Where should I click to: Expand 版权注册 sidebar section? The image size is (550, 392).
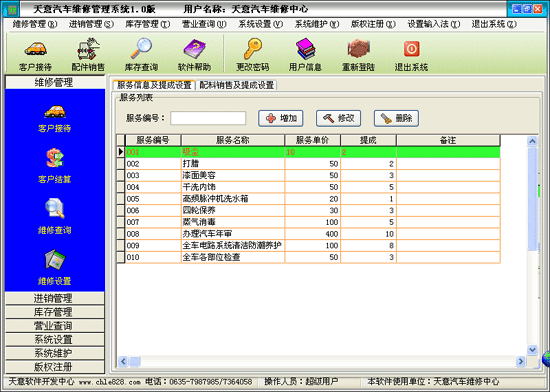pyautogui.click(x=55, y=367)
